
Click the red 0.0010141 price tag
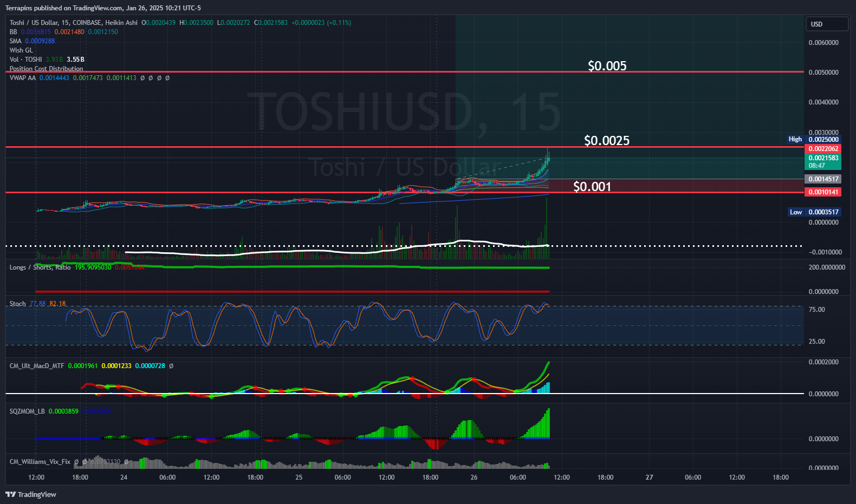point(823,192)
